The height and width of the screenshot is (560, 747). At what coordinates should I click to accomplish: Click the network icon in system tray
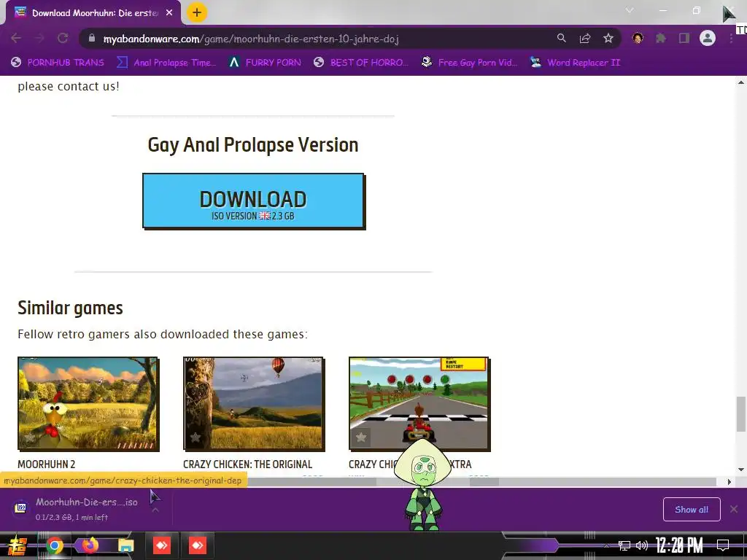point(624,545)
